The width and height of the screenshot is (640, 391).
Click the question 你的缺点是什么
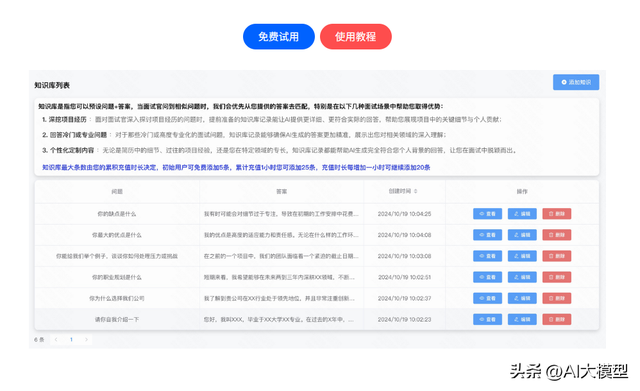(117, 214)
